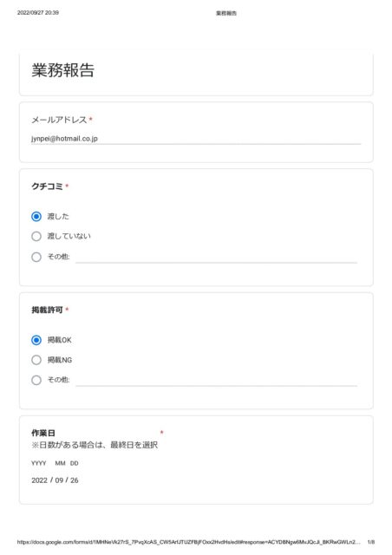392x555 pixels.
Task: Click the その他 text field under 掲載許可
Action: [x=216, y=381]
